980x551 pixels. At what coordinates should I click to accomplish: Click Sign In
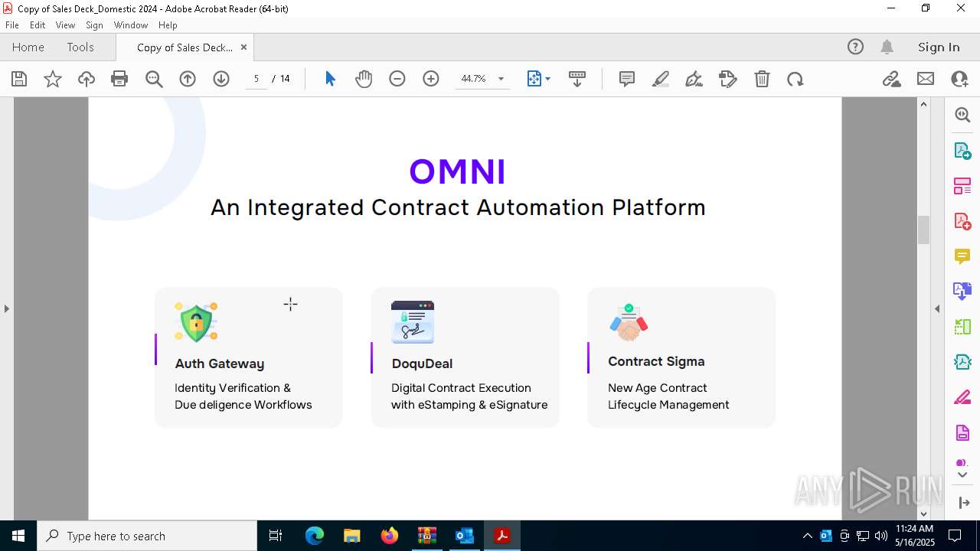point(939,47)
